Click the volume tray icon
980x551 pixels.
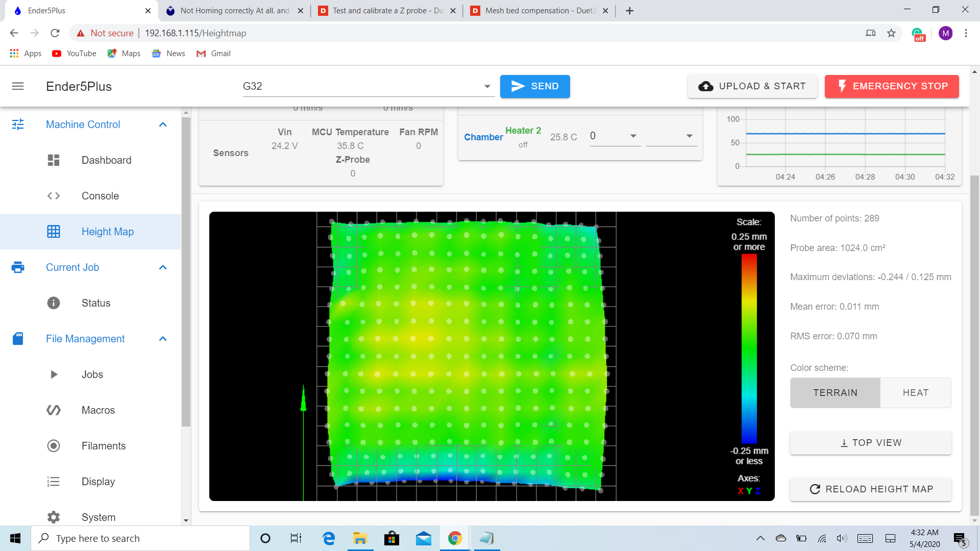(x=842, y=538)
